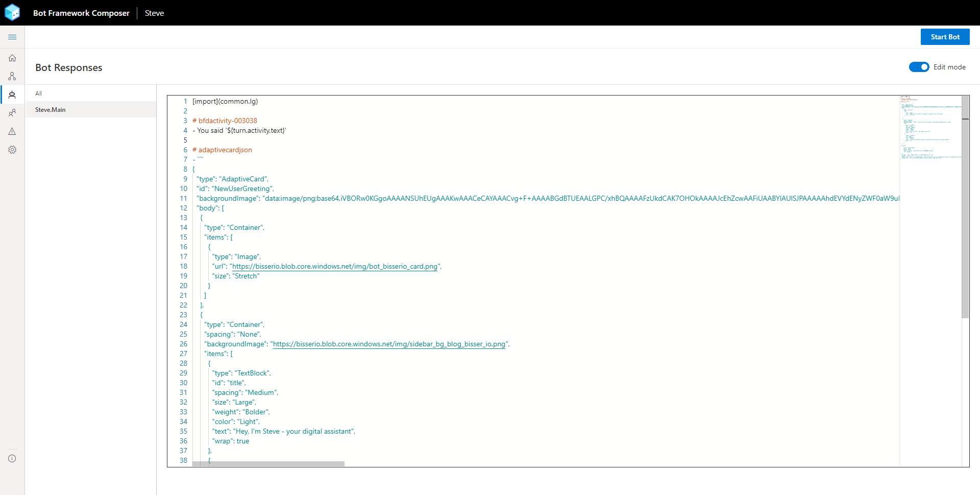Select All in the dialog list
Screen dimensions: 980x495
pos(38,93)
